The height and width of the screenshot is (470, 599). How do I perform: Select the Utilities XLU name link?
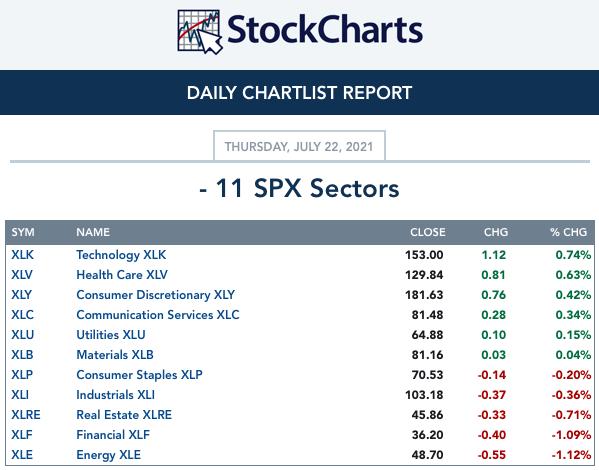(111, 335)
